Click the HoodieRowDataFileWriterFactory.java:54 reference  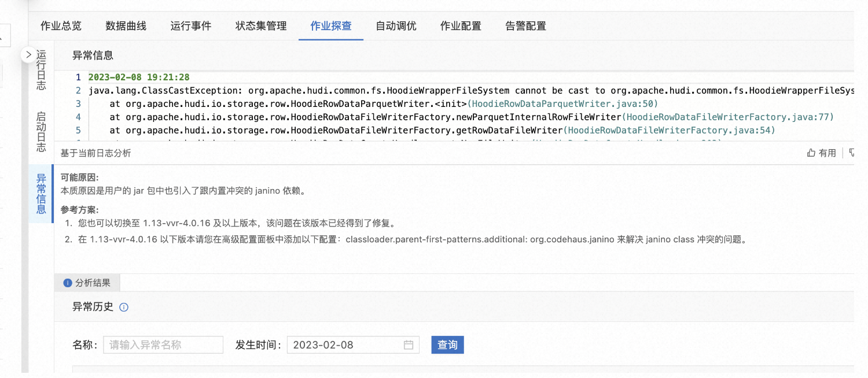click(670, 131)
